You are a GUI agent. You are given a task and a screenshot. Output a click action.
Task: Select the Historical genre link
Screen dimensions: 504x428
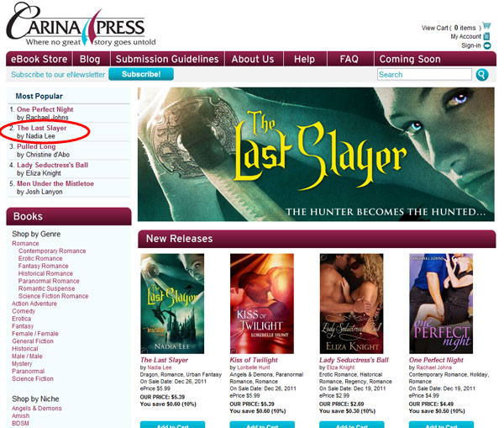(x=25, y=348)
